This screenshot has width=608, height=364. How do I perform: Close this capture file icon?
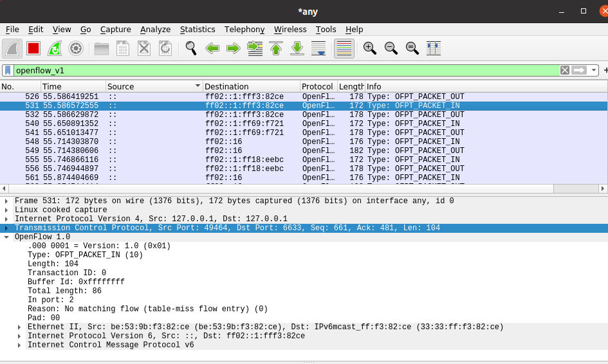coord(144,48)
